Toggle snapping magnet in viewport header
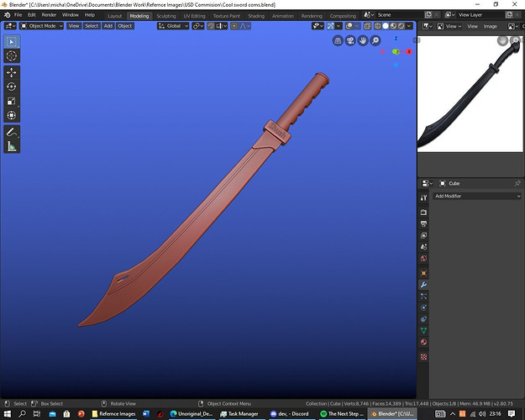The image size is (525, 420). coord(211,26)
